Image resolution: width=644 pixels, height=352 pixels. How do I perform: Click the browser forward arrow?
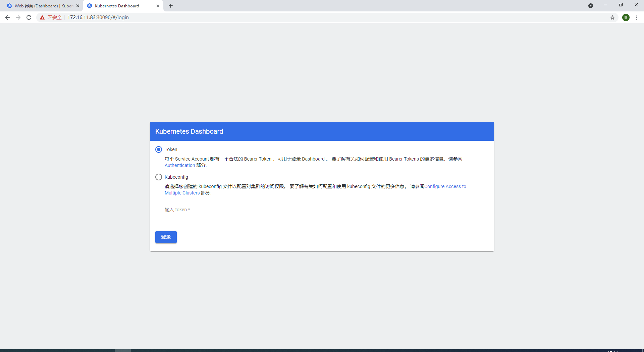click(18, 17)
